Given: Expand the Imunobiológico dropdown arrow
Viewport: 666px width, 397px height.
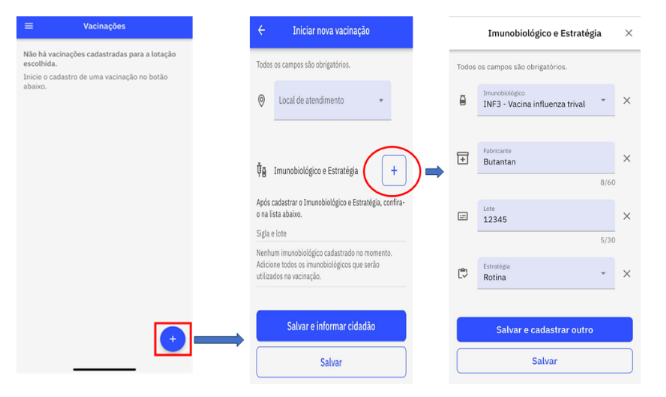Looking at the screenshot, I should click(x=603, y=100).
